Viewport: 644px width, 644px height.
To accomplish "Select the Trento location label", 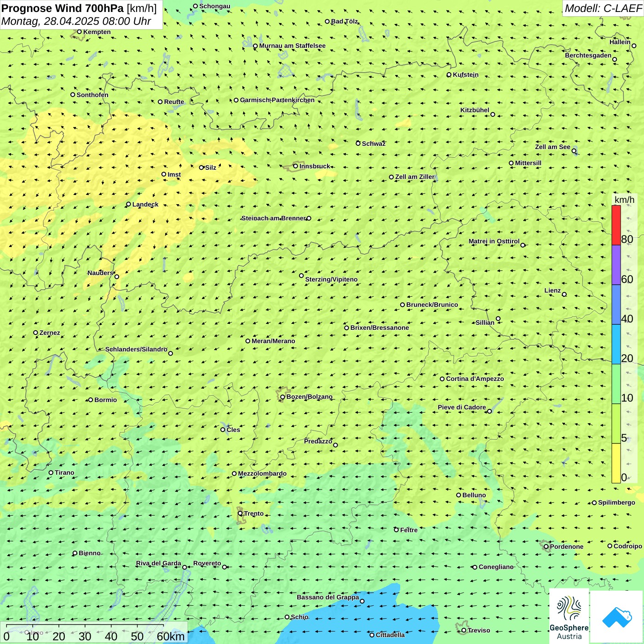I will (x=254, y=513).
